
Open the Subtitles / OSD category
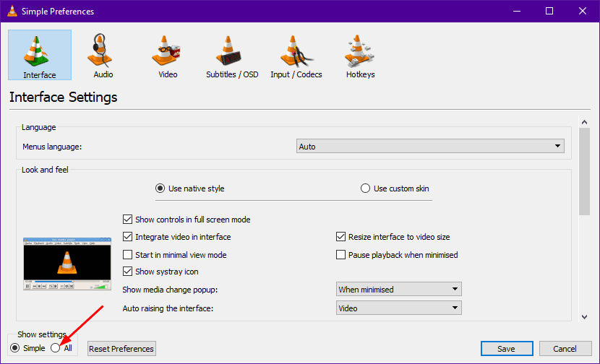tap(232, 55)
